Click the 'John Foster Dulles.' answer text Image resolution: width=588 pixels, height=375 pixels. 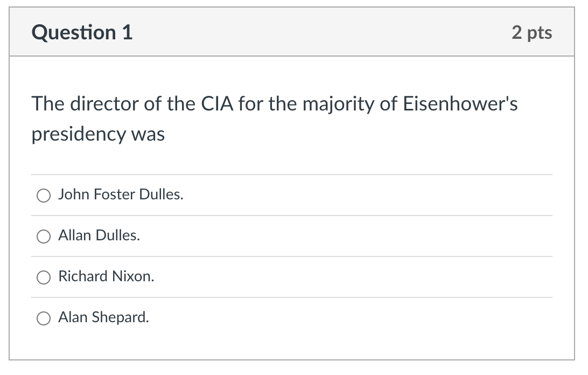(x=121, y=195)
